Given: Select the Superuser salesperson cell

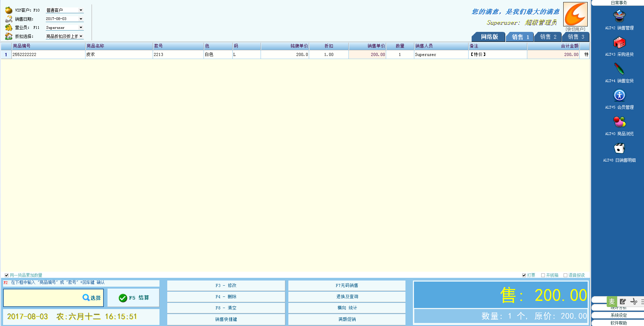Looking at the screenshot, I should (x=441, y=55).
